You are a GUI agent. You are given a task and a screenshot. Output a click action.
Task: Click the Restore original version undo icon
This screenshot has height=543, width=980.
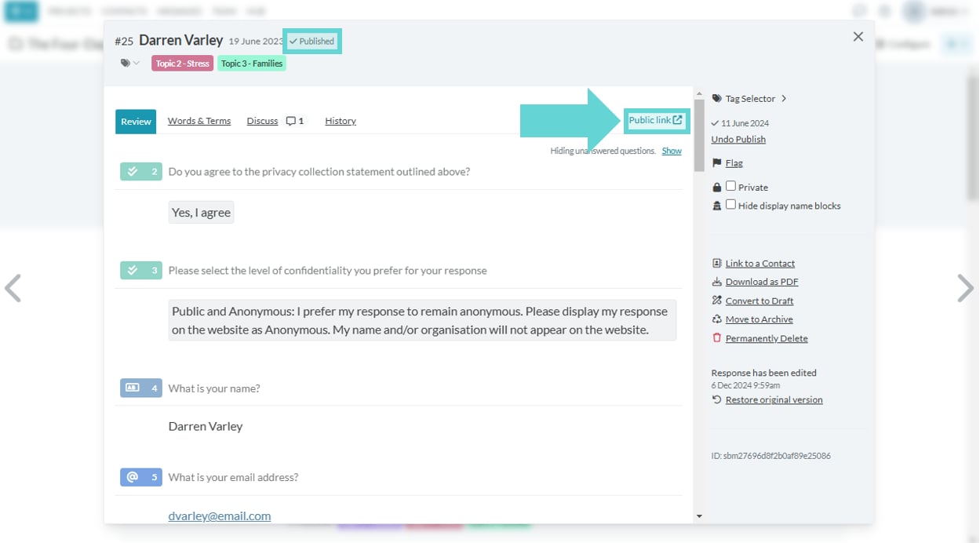pyautogui.click(x=716, y=399)
